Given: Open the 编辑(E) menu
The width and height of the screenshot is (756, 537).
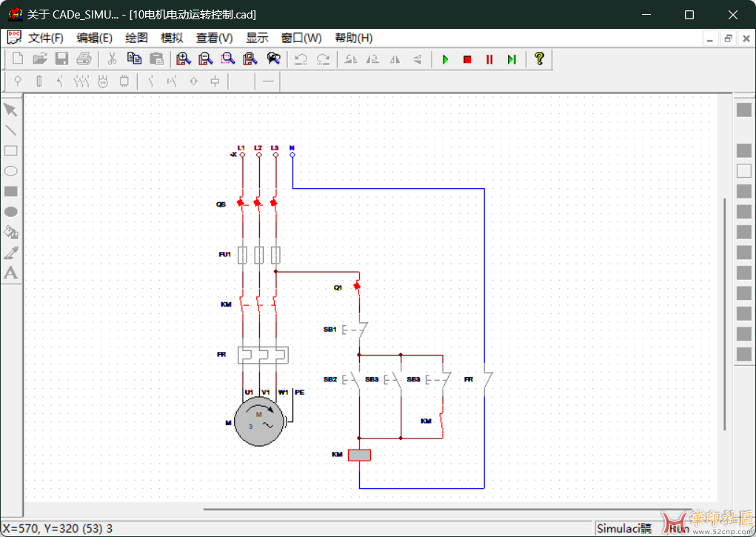Looking at the screenshot, I should (x=95, y=38).
